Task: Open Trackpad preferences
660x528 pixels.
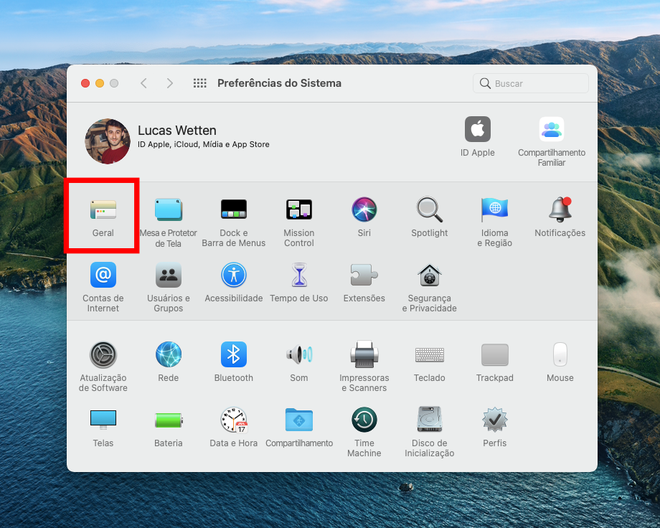Action: tap(495, 355)
